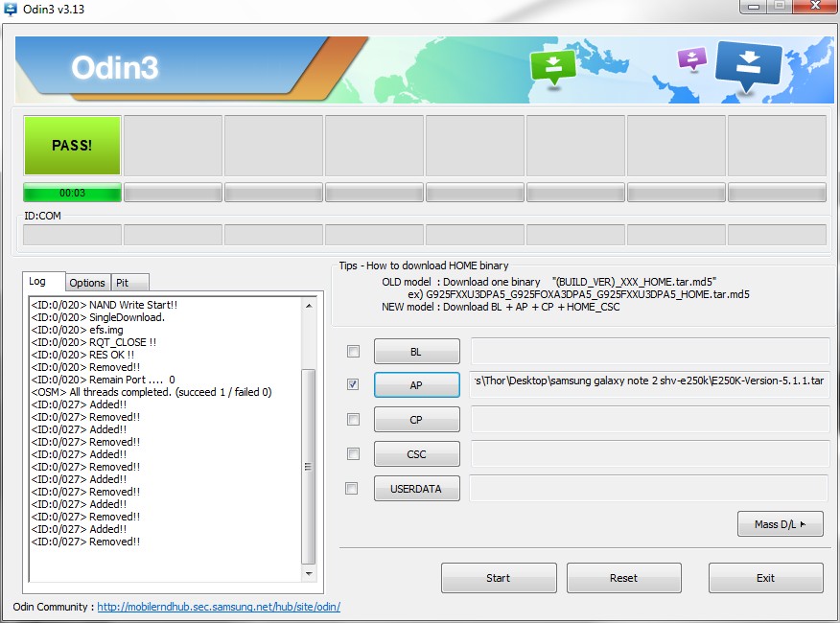Enable the CSC checkbox
The width and height of the screenshot is (840, 623).
coord(353,453)
